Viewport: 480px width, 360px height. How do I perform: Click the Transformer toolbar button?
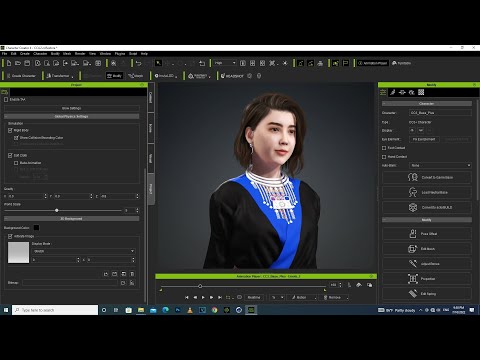click(x=59, y=76)
